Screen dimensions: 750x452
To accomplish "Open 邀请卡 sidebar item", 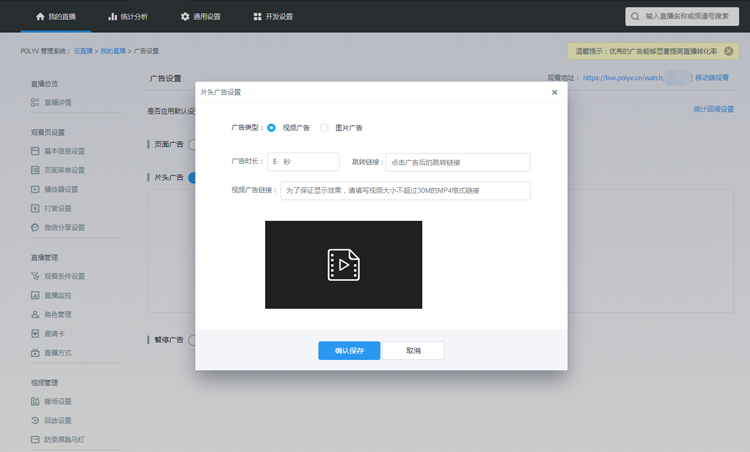I will click(x=54, y=333).
